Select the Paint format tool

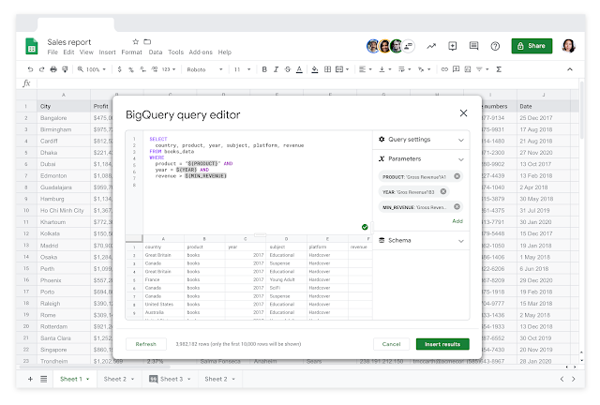[x=65, y=69]
